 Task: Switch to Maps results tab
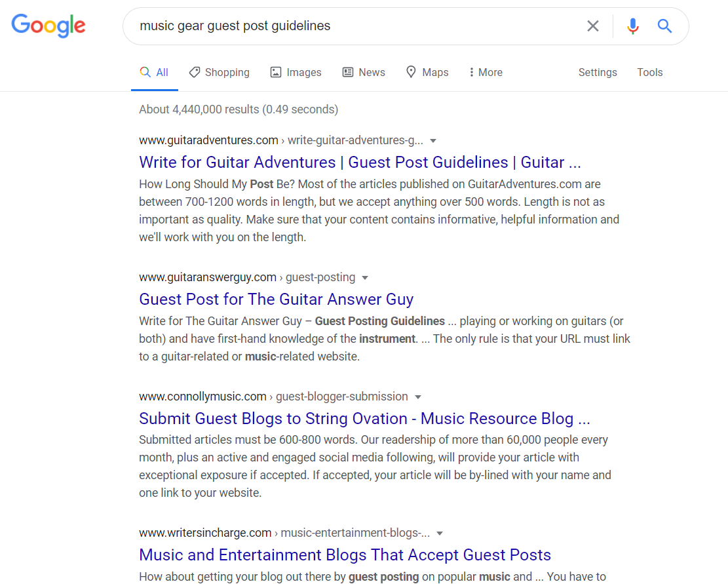427,73
